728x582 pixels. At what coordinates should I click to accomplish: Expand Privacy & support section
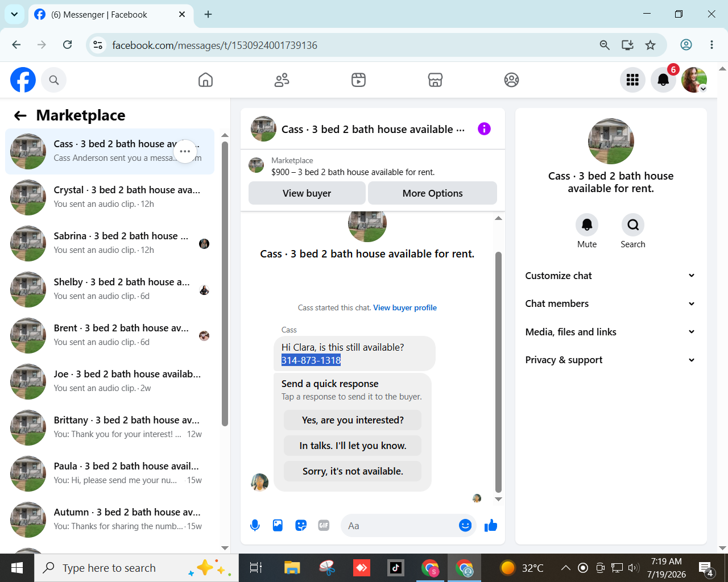(610, 360)
